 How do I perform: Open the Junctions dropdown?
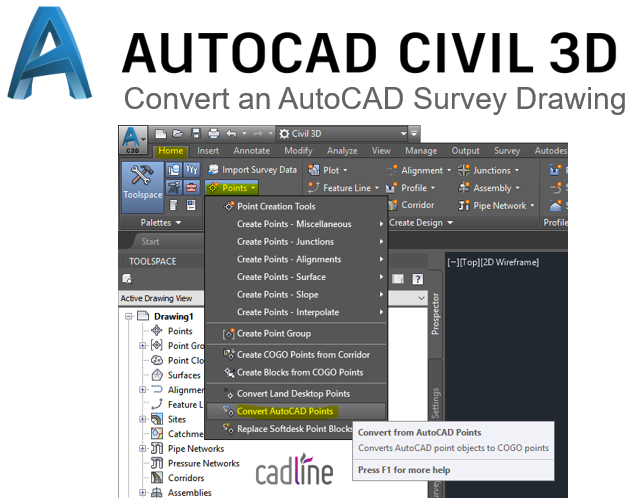(488, 170)
